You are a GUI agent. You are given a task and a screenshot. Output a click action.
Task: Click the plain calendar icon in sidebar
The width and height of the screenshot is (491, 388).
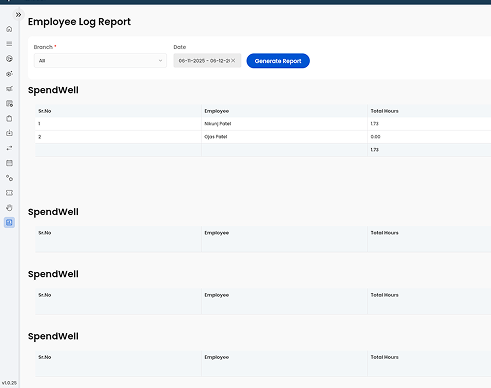pos(9,163)
